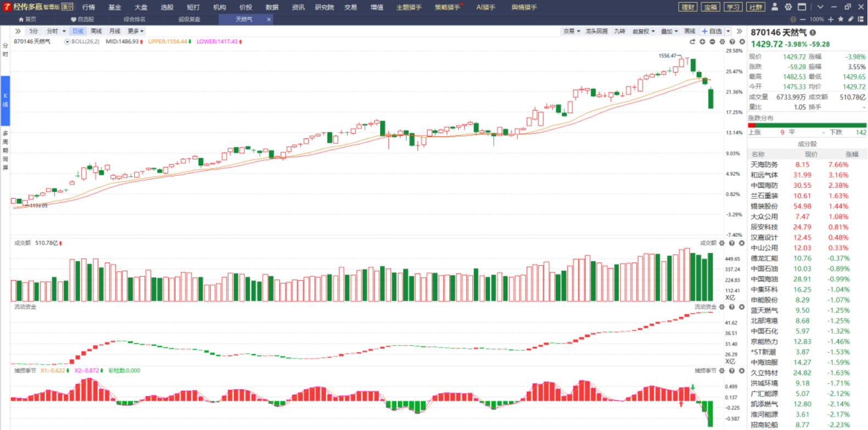868x430 pixels.
Task: Open the 研究院 menu
Action: point(324,7)
